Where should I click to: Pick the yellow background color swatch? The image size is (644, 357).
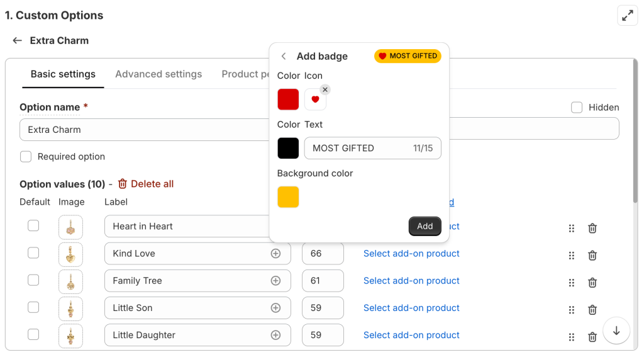click(x=288, y=197)
